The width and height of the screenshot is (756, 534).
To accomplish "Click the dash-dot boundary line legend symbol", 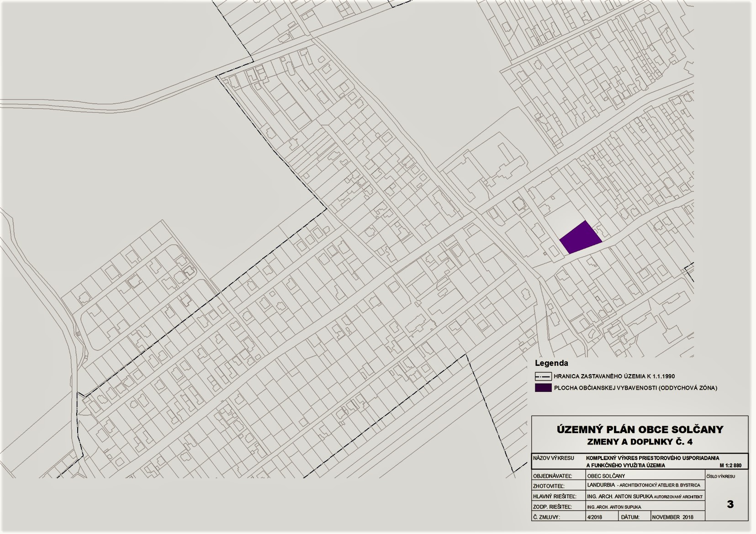I will click(543, 377).
